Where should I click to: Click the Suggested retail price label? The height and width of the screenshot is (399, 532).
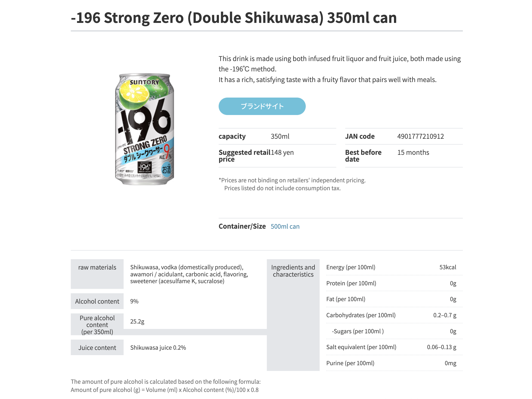244,155
